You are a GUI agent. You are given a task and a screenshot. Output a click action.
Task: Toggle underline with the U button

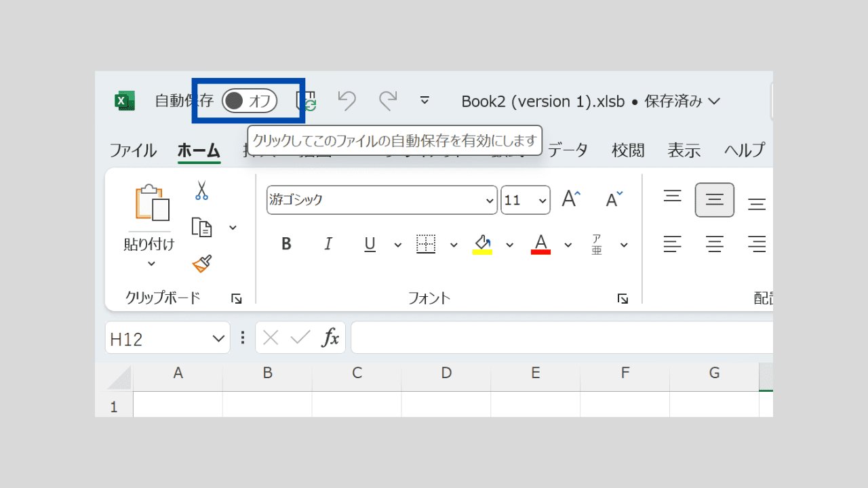370,244
